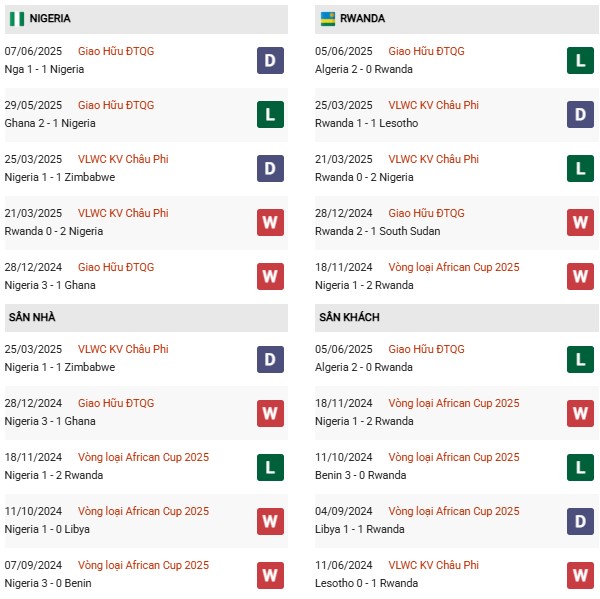Click the Nigeria 3 - 0 Benin match result
The height and width of the screenshot is (599, 600).
[48, 583]
